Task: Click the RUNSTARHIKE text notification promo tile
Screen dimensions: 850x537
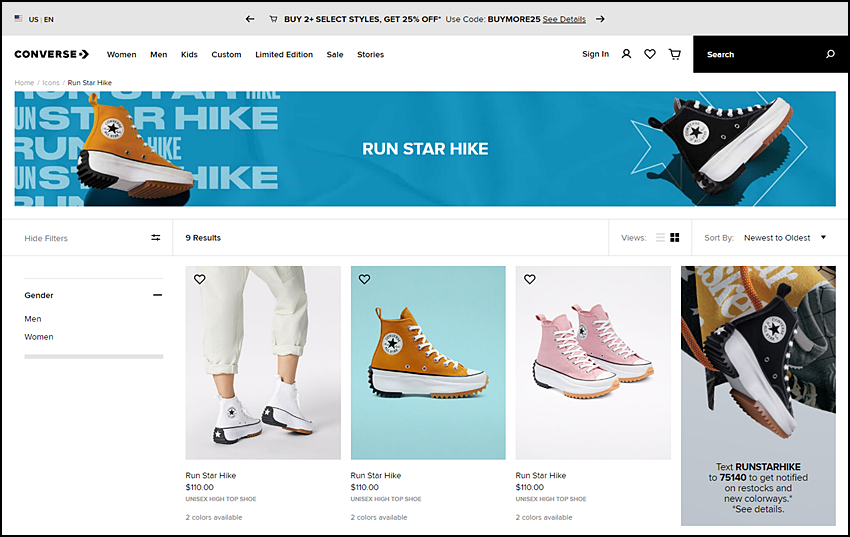Action: (758, 396)
